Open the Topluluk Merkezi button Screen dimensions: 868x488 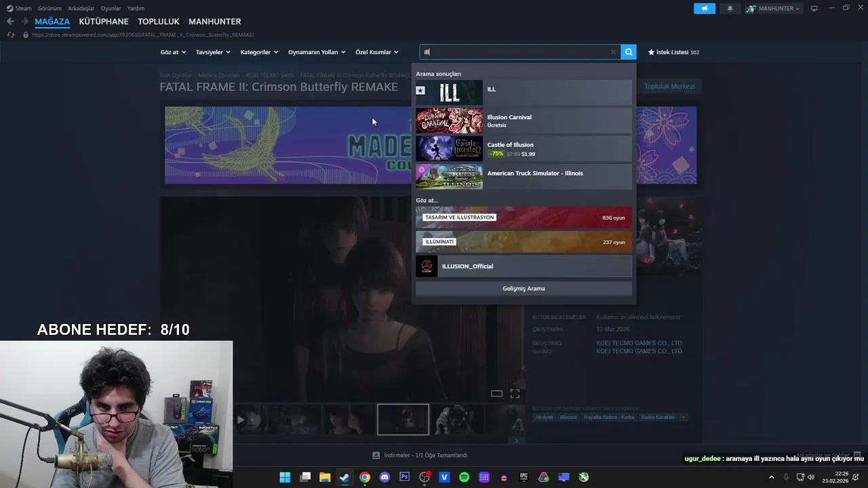pyautogui.click(x=669, y=86)
